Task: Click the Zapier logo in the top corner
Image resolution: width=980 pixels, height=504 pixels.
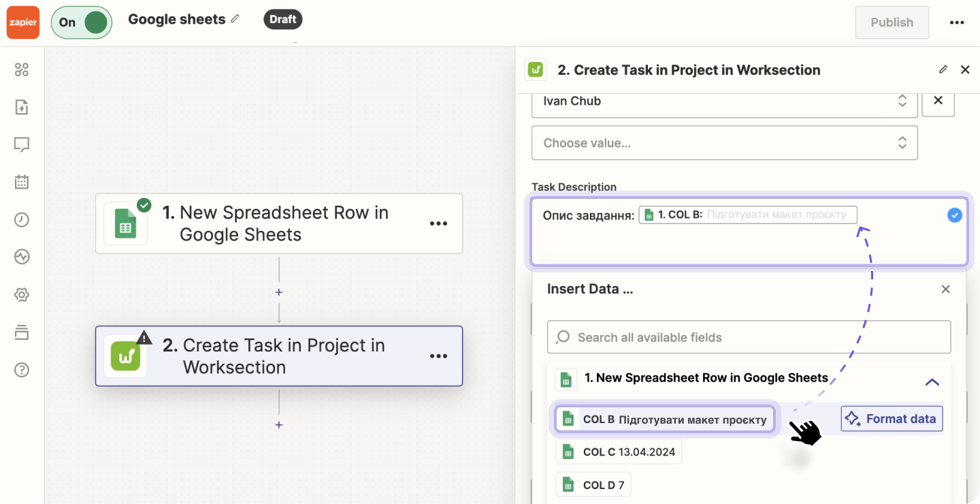Action: point(22,22)
